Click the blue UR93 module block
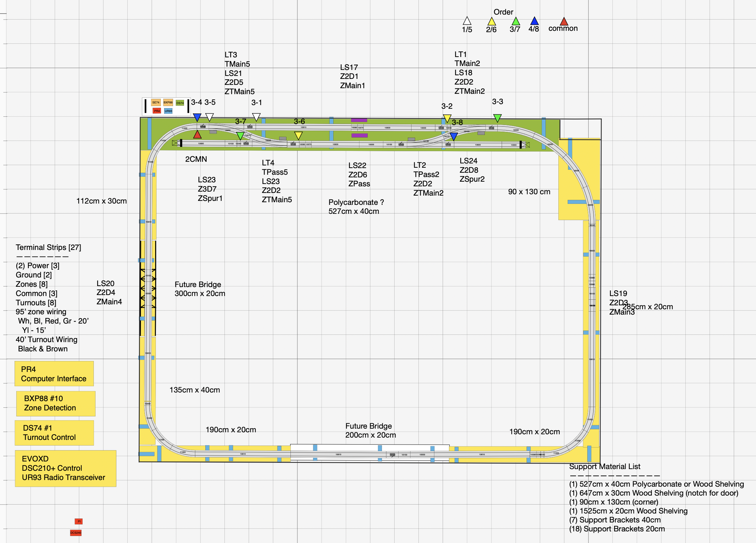 168,111
